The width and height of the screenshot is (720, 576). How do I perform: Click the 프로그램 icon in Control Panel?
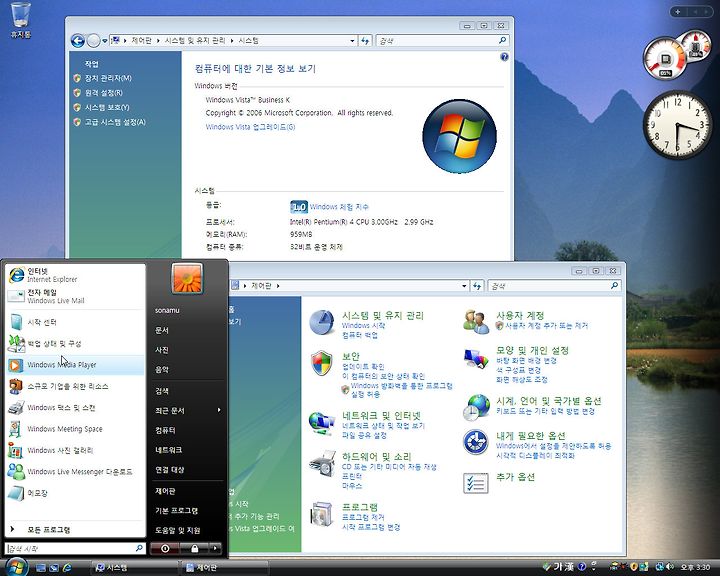coord(322,514)
